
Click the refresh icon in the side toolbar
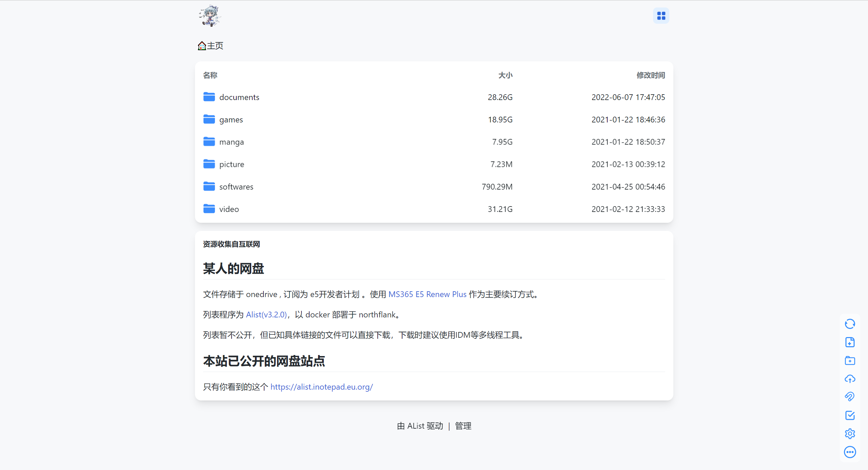coord(850,324)
